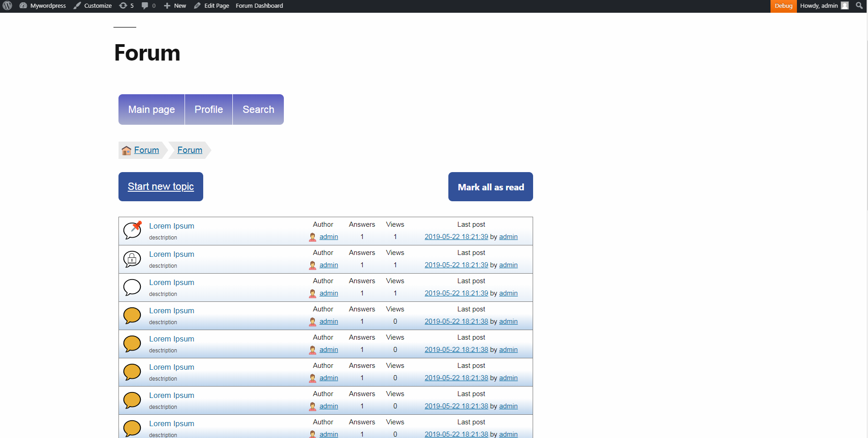Click the Start new topic button

tap(161, 187)
